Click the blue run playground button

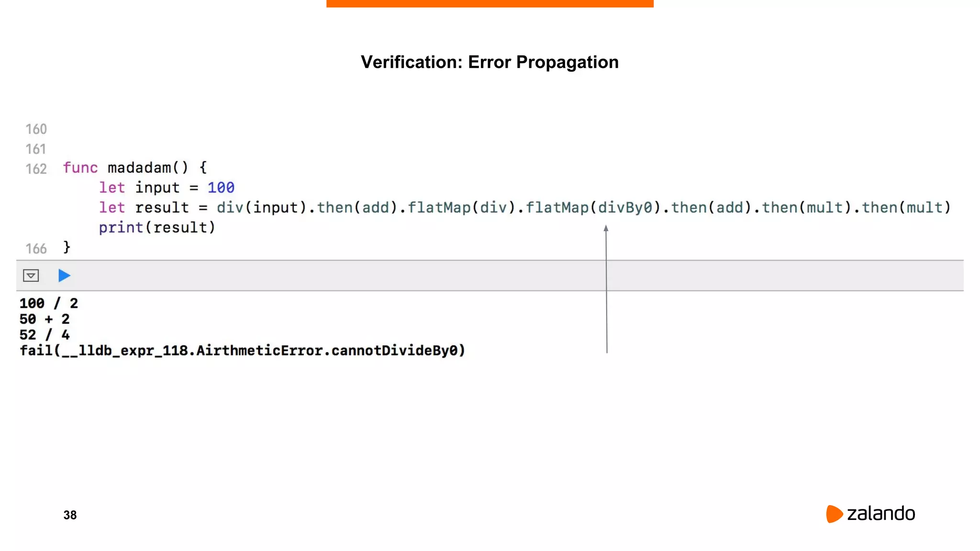click(64, 275)
